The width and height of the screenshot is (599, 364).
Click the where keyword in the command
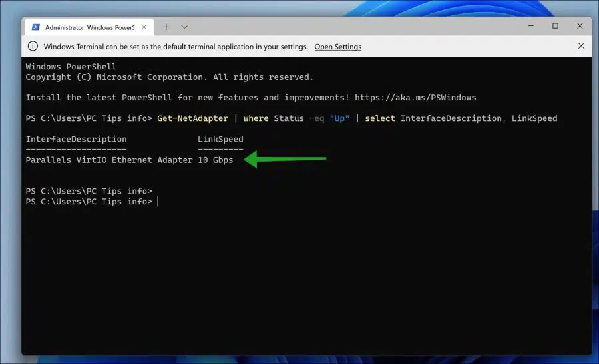tap(256, 118)
